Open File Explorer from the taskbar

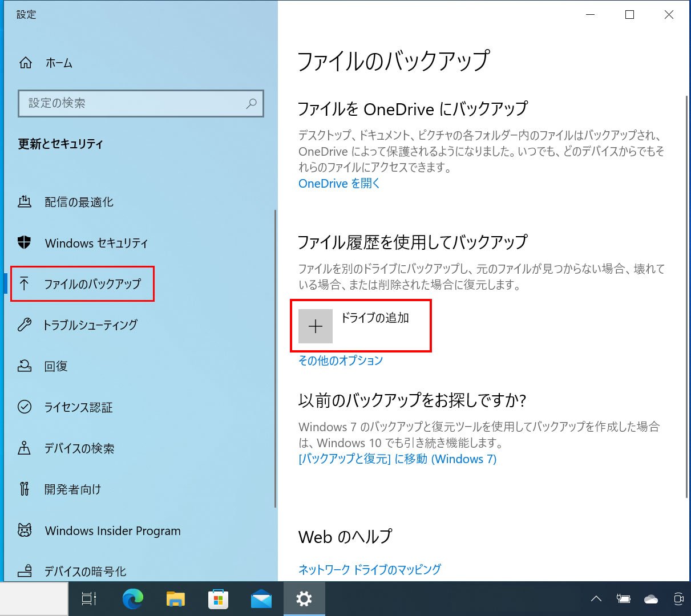(x=176, y=599)
